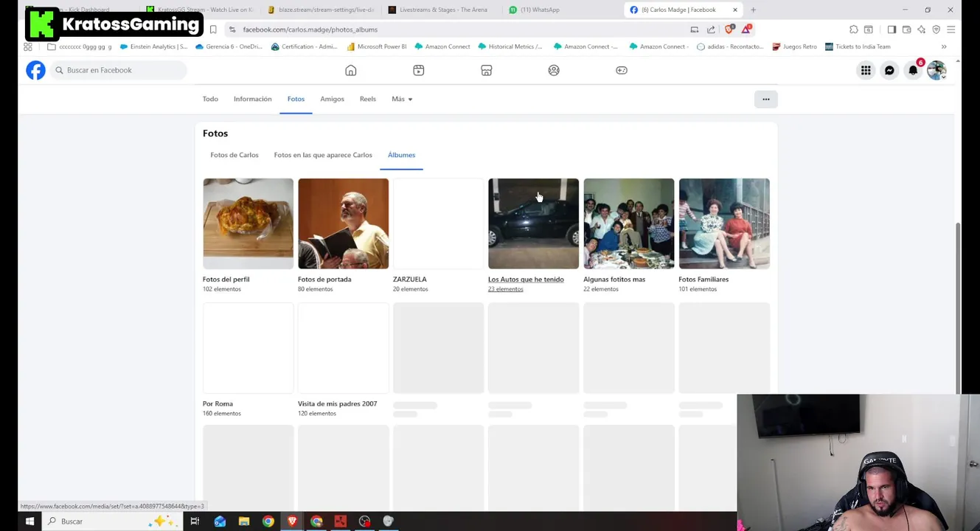Open Visita de mis padres 2007 album
980x531 pixels.
(x=338, y=404)
